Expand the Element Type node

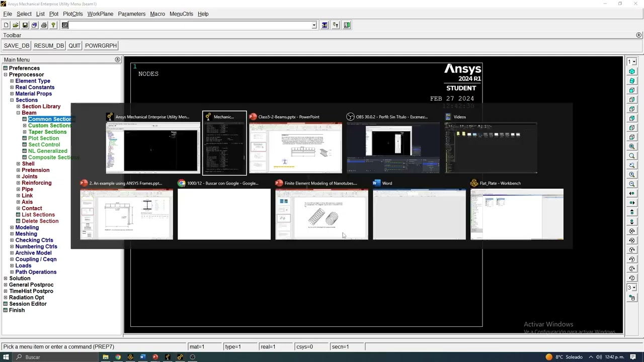click(x=12, y=81)
